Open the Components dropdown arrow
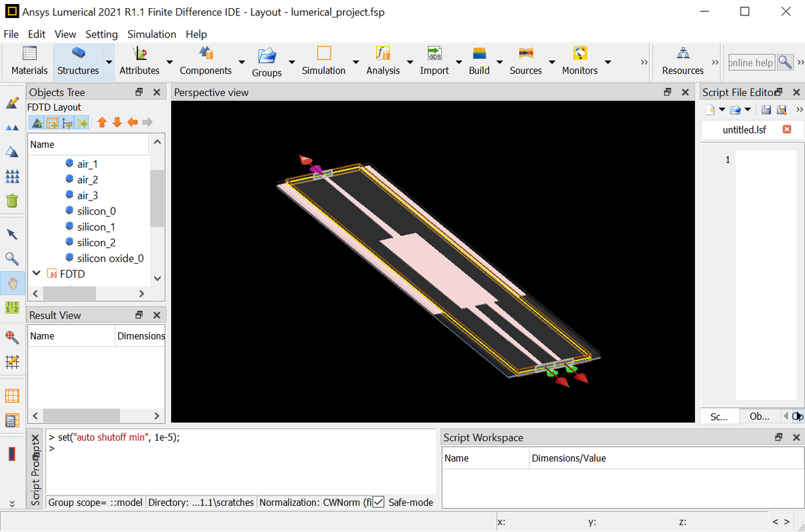 pos(241,62)
